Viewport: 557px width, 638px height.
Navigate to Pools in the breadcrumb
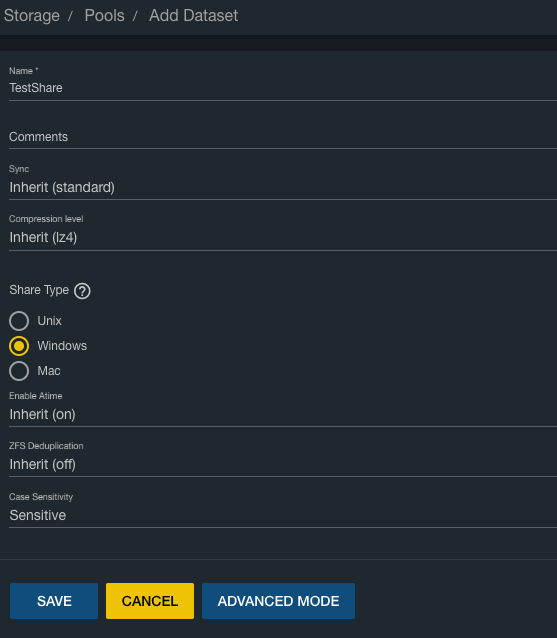105,15
